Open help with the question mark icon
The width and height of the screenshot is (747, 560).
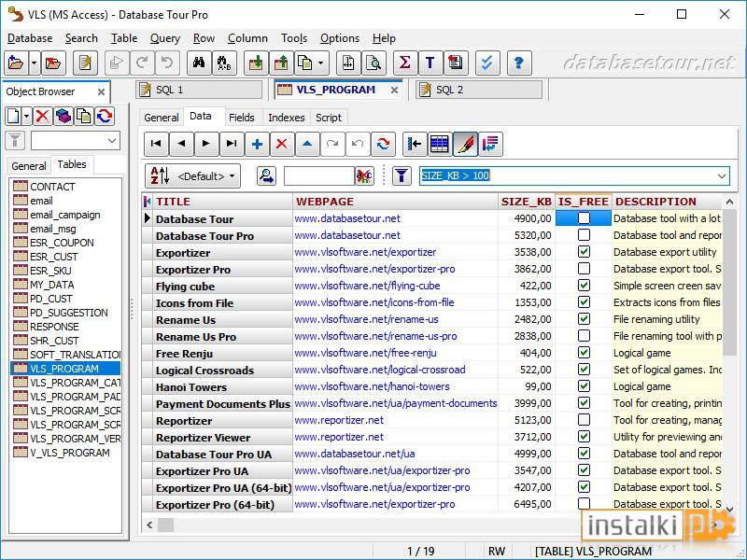pyautogui.click(x=519, y=63)
